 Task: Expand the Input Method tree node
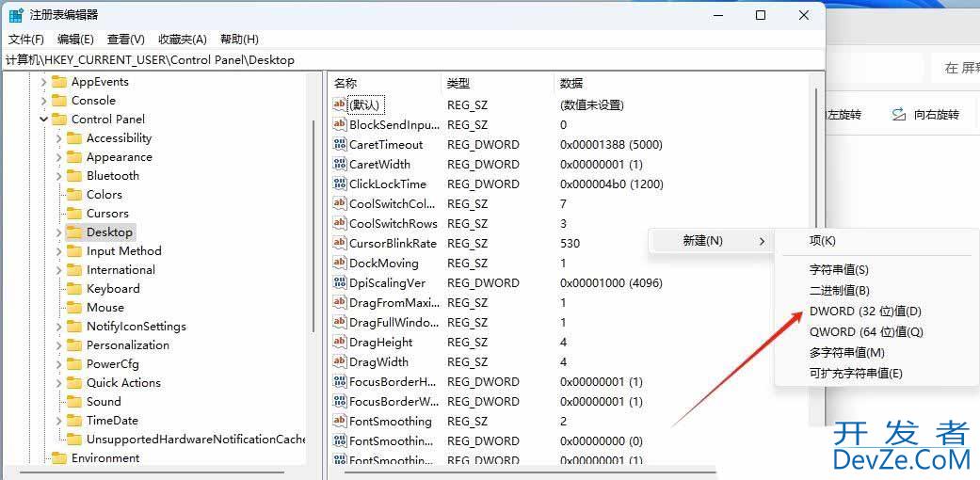[x=58, y=251]
